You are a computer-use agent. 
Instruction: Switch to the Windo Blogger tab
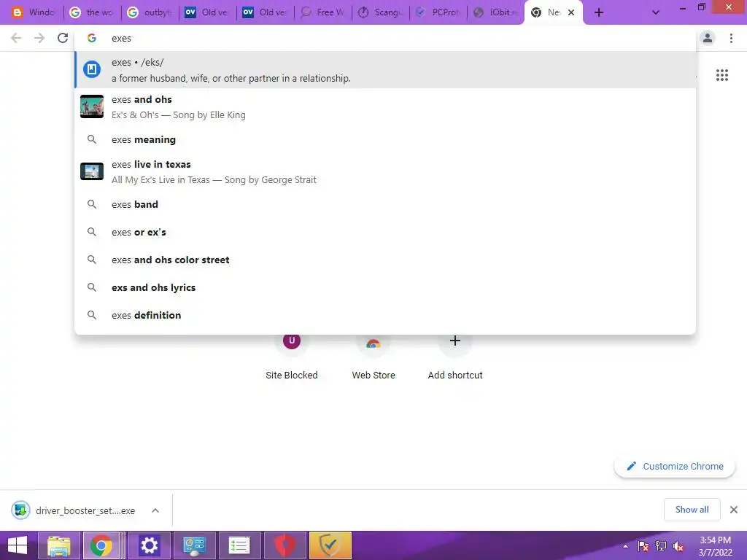point(34,12)
